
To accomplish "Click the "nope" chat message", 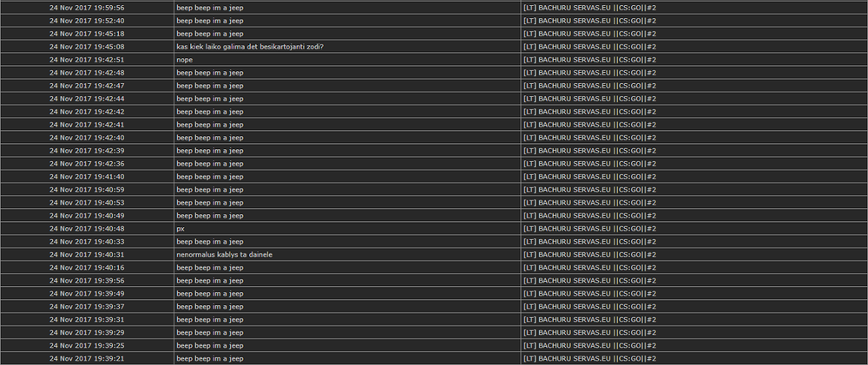I will click(184, 60).
